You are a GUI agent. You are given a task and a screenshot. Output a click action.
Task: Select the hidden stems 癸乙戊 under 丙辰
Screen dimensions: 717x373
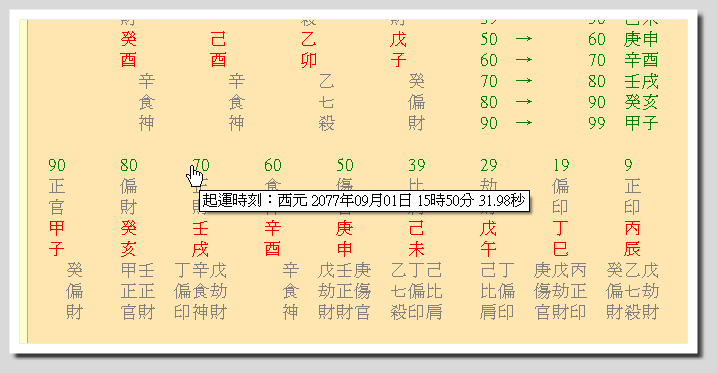click(x=632, y=270)
